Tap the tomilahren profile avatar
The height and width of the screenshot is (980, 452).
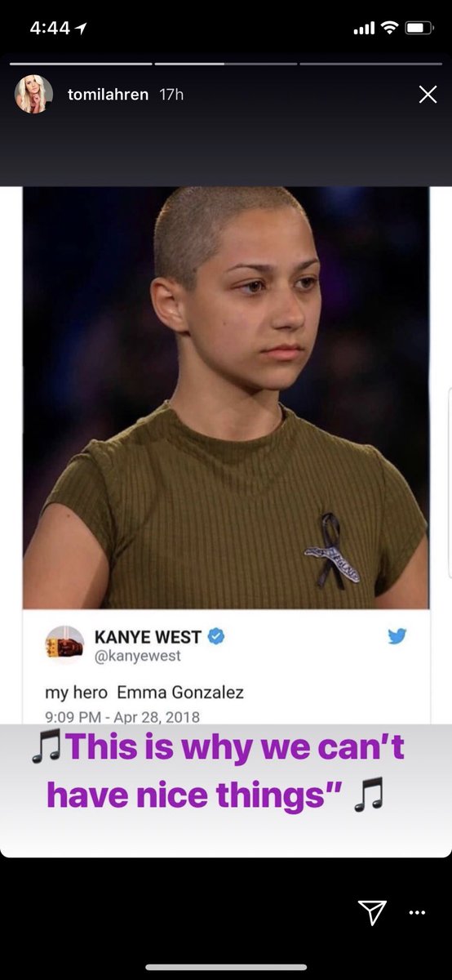[33, 95]
